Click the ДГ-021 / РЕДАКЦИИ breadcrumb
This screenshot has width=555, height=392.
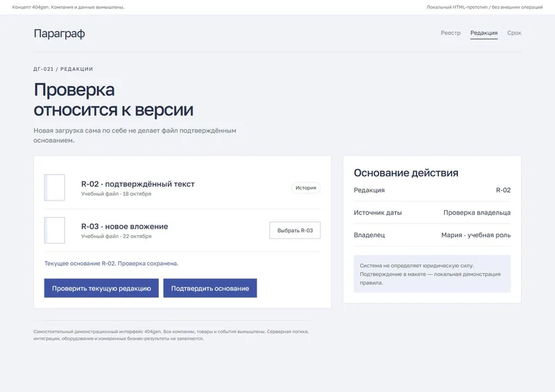(x=63, y=69)
